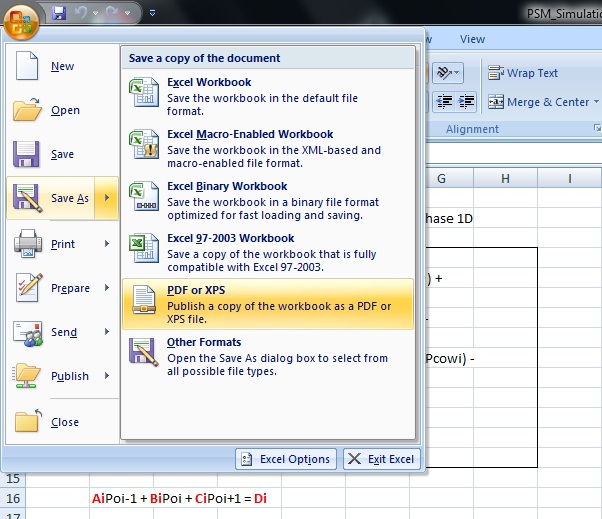Click cell text 'AiPoi-1 + BiPoi + CiPoi+1 = Di'
This screenshot has height=519, width=602.
179,498
